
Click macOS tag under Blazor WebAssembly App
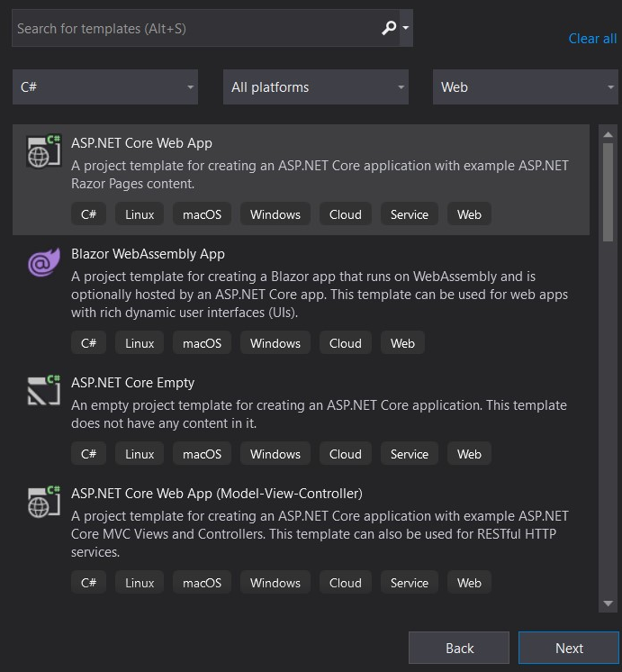coord(202,343)
